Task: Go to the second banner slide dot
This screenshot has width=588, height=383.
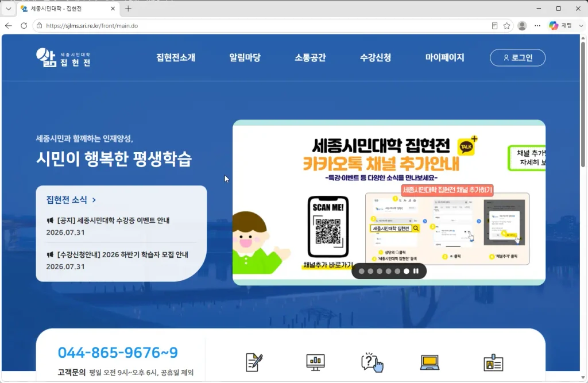Action: [370, 271]
